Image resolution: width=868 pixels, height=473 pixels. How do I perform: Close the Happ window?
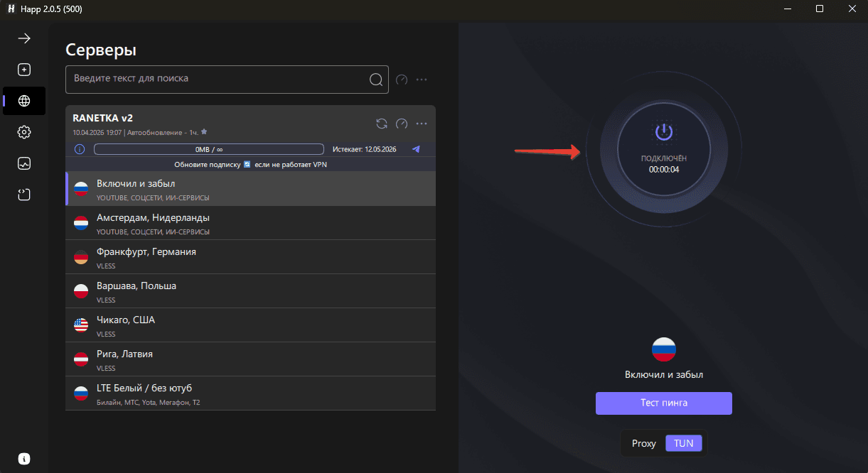click(x=852, y=9)
